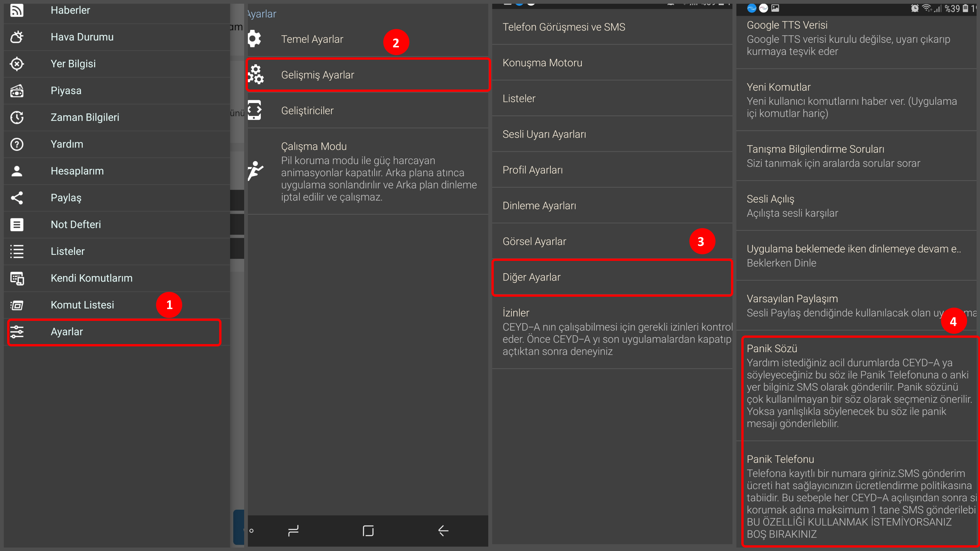
Task: Tap the Yer Bilgisi location icon
Action: tap(17, 63)
